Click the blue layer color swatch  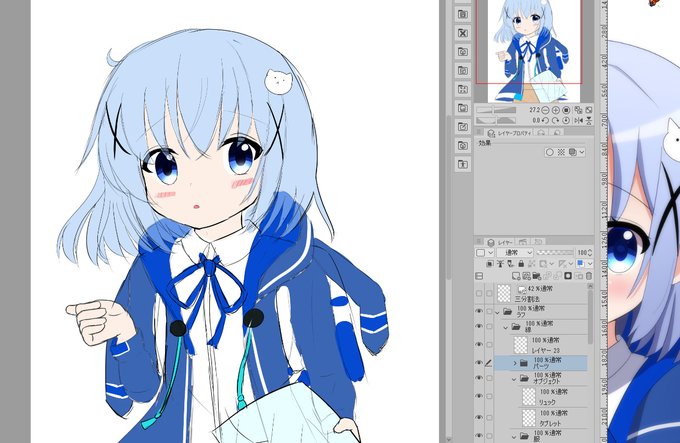(580, 263)
